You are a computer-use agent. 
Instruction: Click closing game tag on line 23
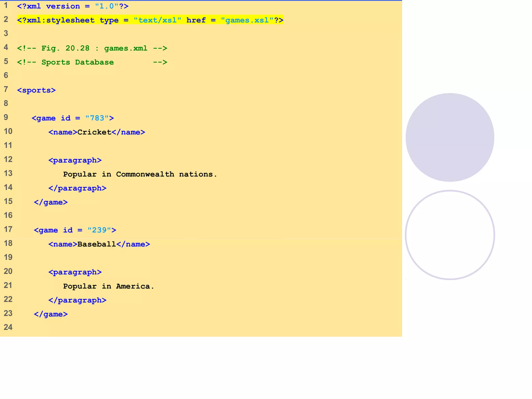click(51, 314)
